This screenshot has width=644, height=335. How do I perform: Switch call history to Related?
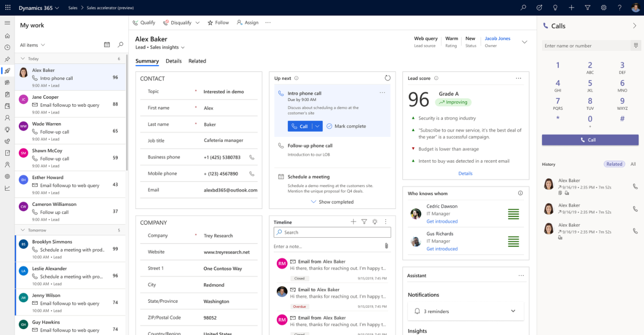coord(614,164)
